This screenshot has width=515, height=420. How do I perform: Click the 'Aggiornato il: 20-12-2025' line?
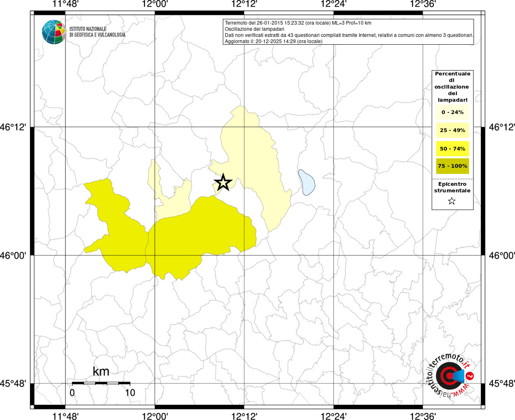pyautogui.click(x=274, y=41)
